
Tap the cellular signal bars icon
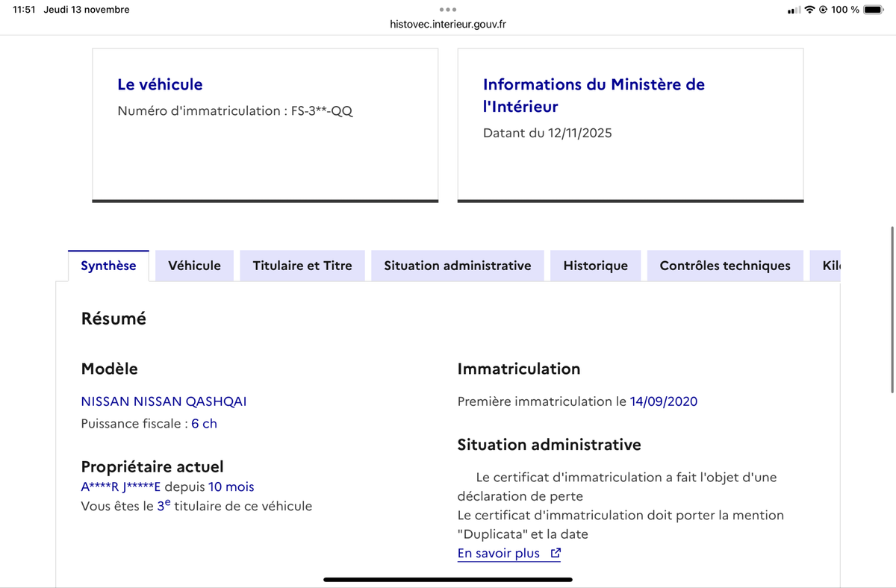tap(794, 10)
